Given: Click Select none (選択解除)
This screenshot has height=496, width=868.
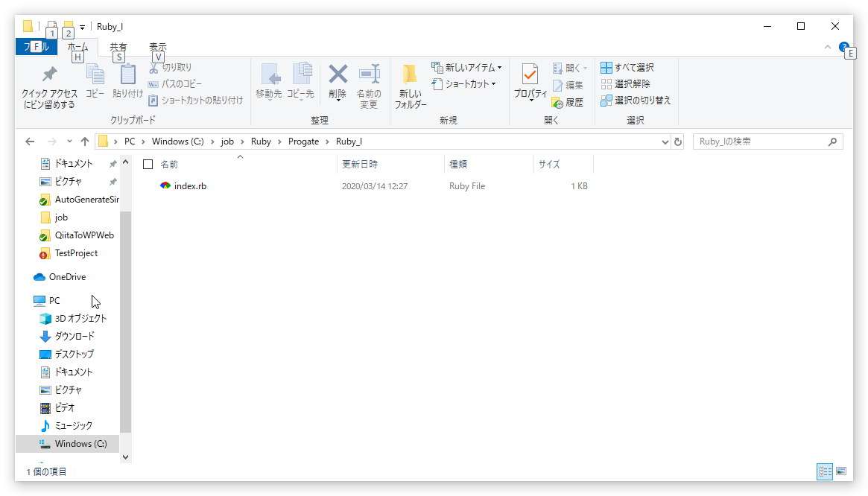Looking at the screenshot, I should 626,84.
